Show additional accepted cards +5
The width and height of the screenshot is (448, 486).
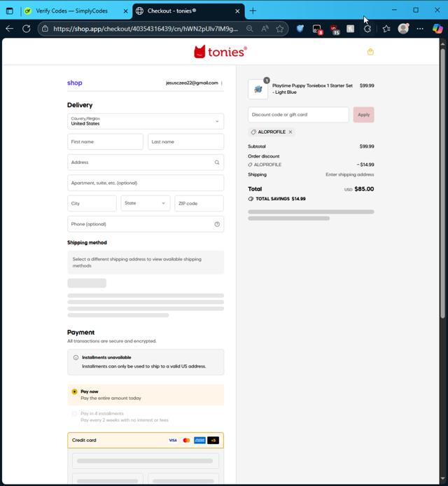(213, 440)
